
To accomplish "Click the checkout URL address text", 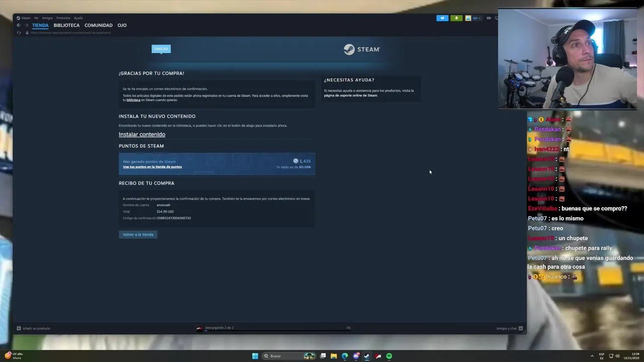I will point(70,33).
